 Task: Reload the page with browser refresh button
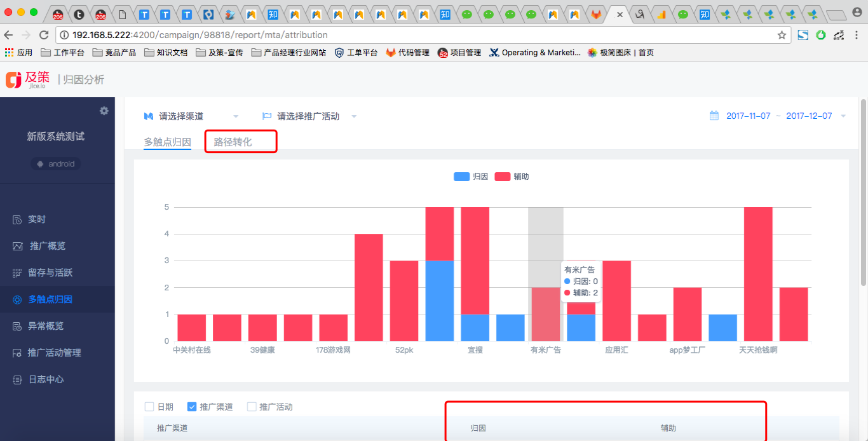44,35
